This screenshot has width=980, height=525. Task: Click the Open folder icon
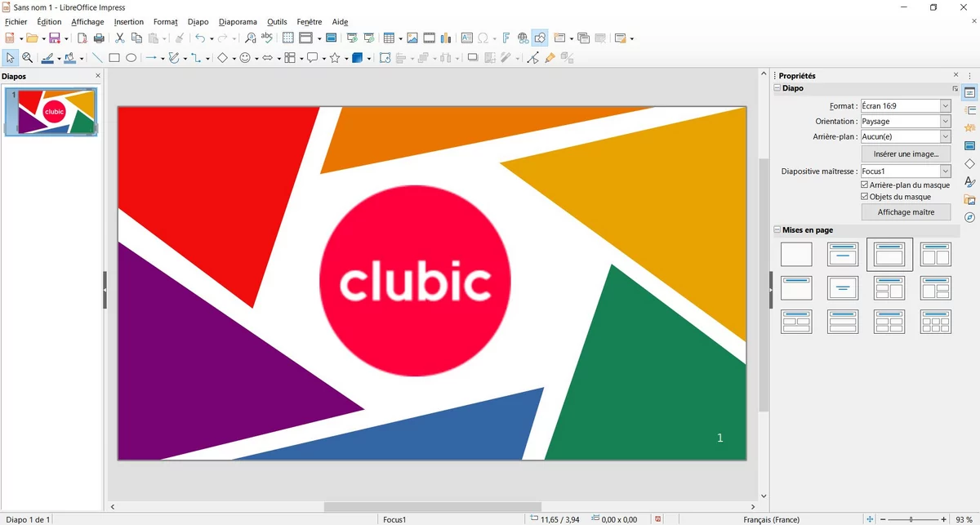tap(31, 38)
